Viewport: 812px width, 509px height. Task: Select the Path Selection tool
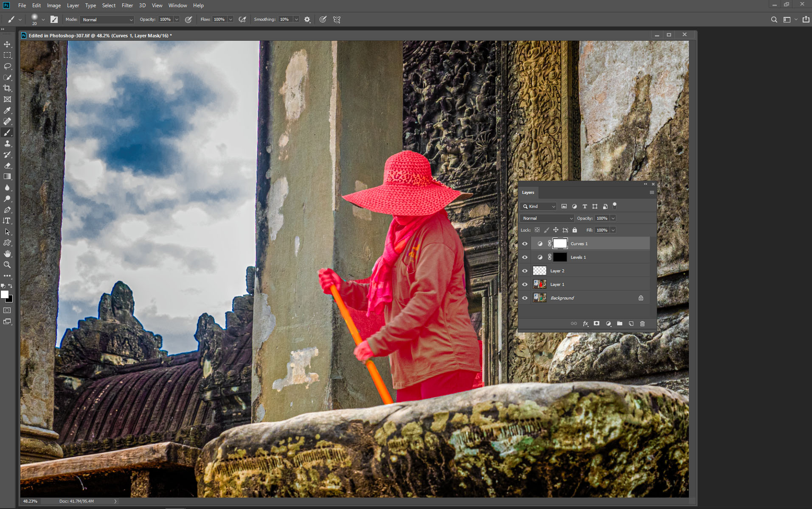pyautogui.click(x=7, y=232)
